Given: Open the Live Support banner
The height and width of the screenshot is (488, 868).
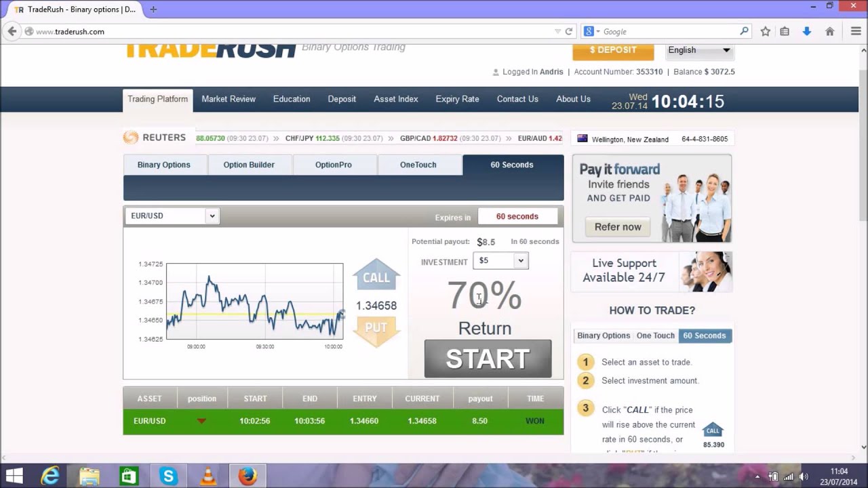Looking at the screenshot, I should point(652,271).
